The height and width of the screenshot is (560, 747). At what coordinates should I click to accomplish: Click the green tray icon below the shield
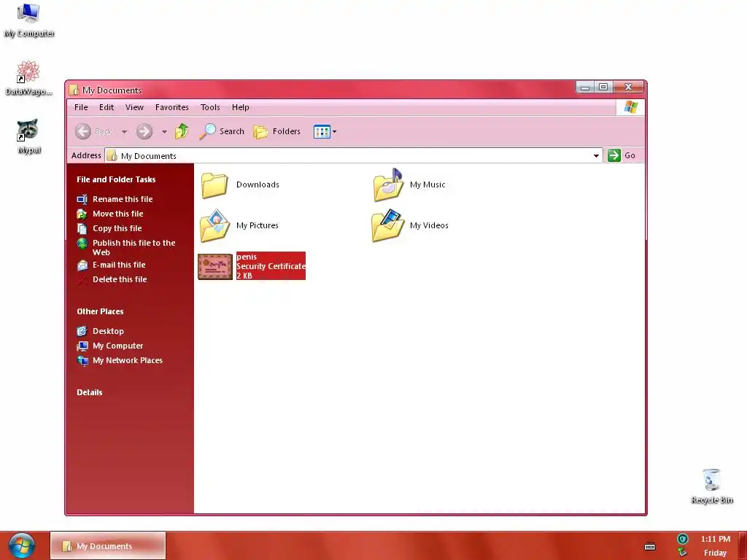pos(683,553)
